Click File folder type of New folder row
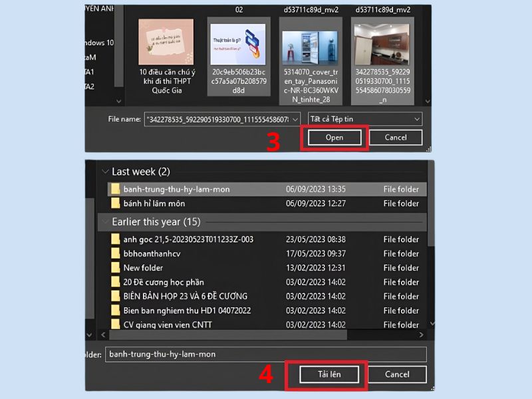The image size is (532, 399). point(401,268)
